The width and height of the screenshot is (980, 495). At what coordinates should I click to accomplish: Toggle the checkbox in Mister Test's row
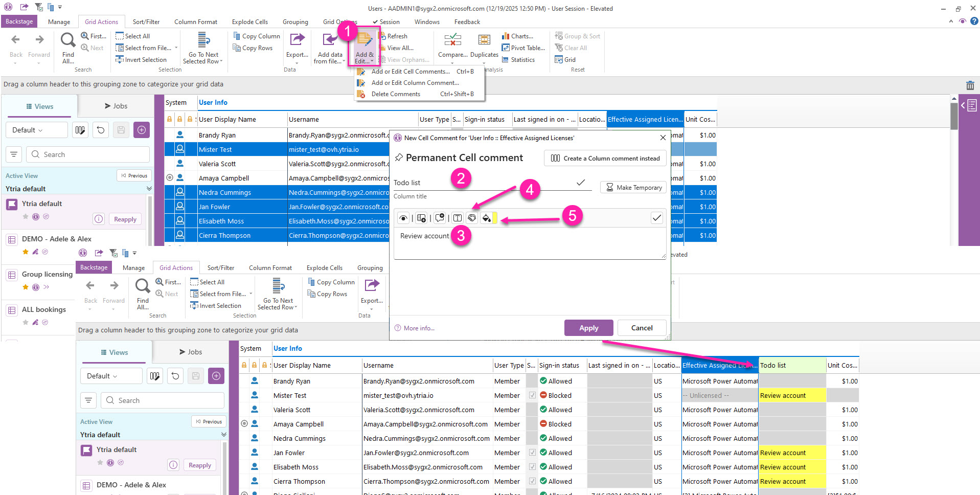(x=532, y=395)
